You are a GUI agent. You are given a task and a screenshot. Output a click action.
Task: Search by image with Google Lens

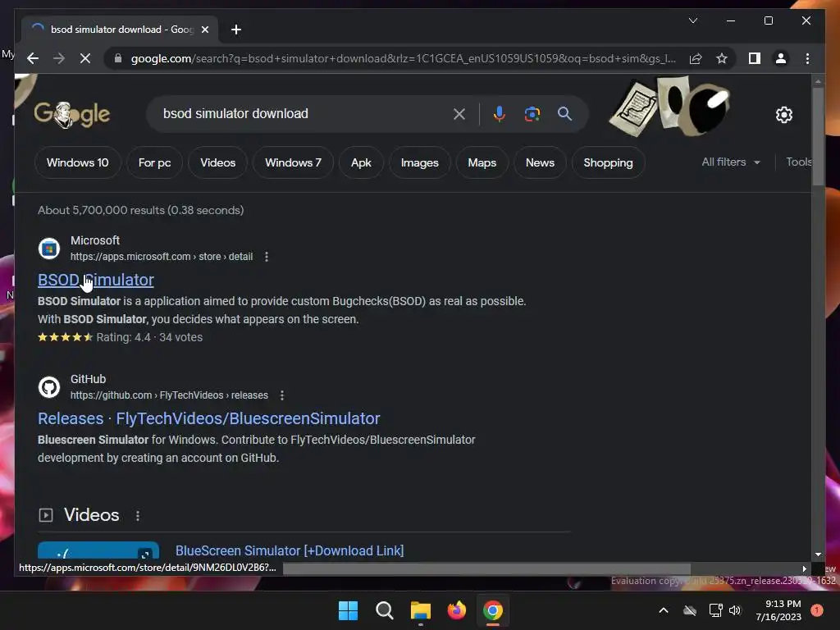click(x=532, y=113)
